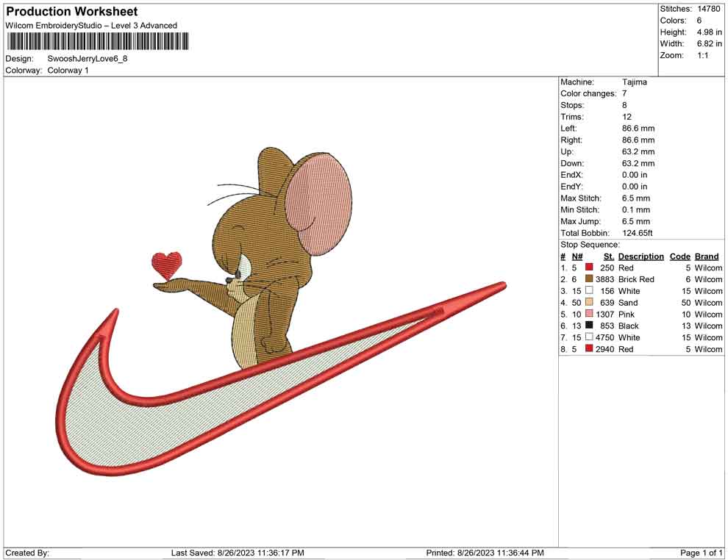Click the Zoom value 1:1
728x560 pixels.
coord(702,55)
